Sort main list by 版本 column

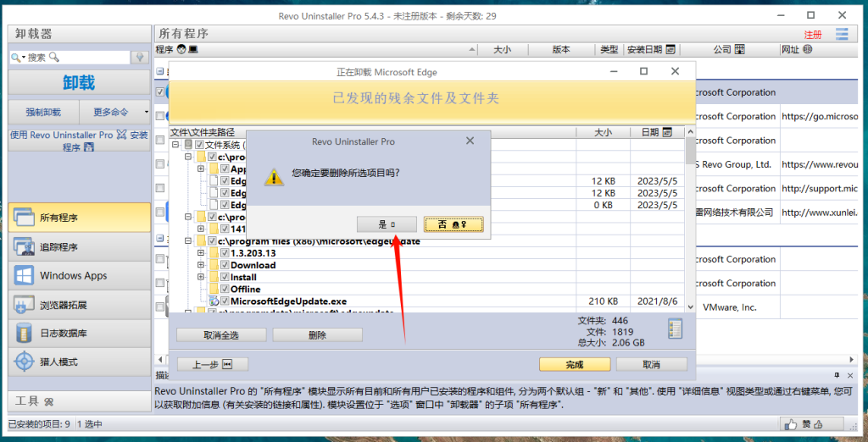pos(561,50)
